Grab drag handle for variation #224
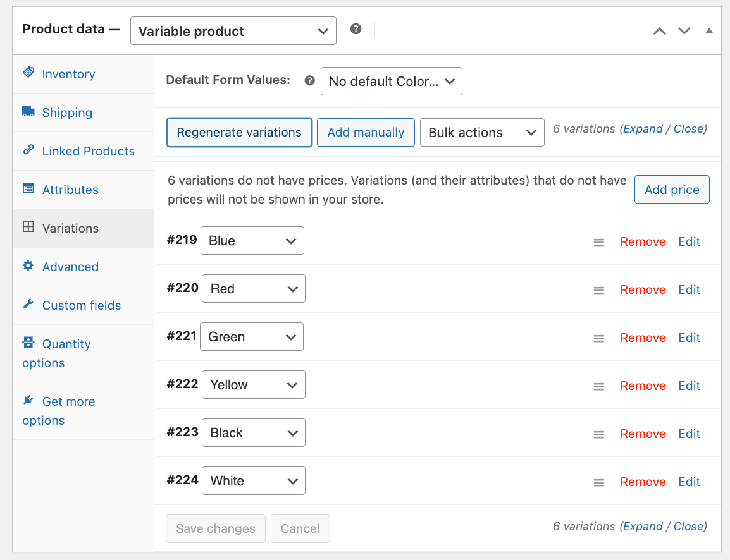This screenshot has width=730, height=560. pos(598,482)
